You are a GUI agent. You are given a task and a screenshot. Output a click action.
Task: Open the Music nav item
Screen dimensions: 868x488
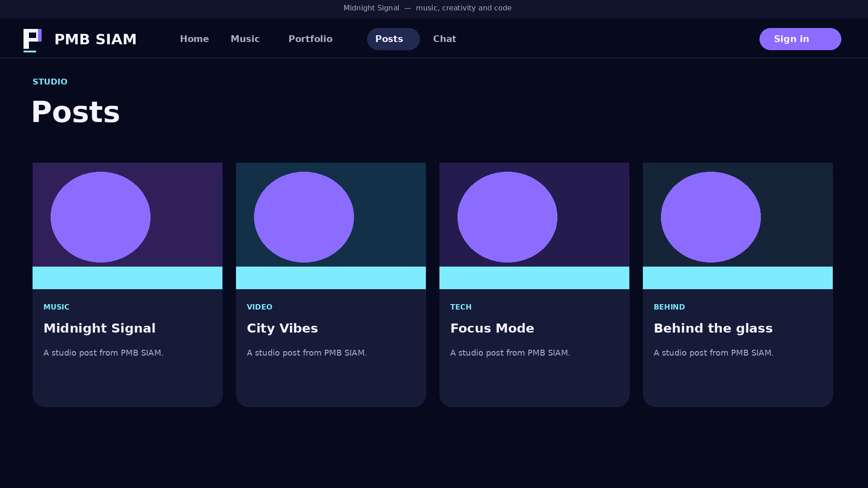click(x=245, y=39)
